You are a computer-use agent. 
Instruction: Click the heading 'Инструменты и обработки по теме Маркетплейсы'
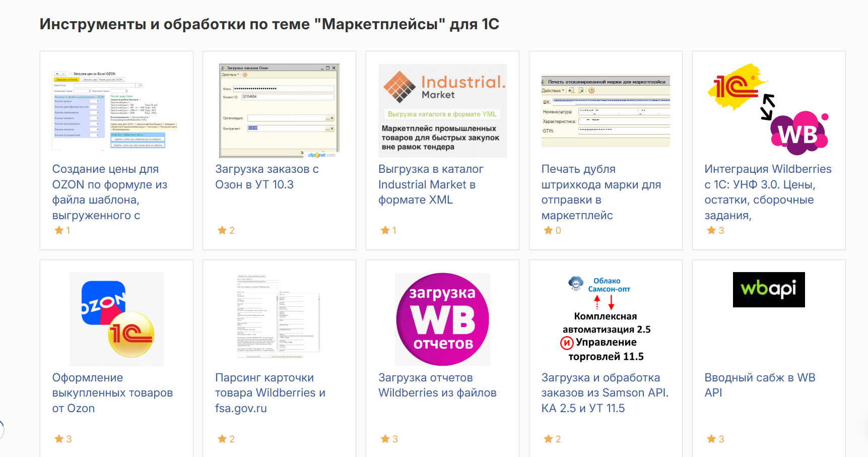[270, 24]
